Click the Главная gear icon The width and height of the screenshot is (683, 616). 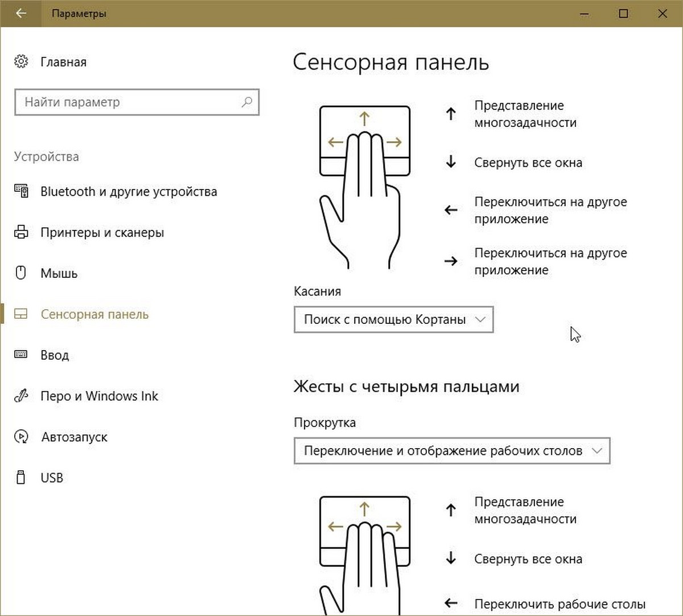click(x=21, y=61)
